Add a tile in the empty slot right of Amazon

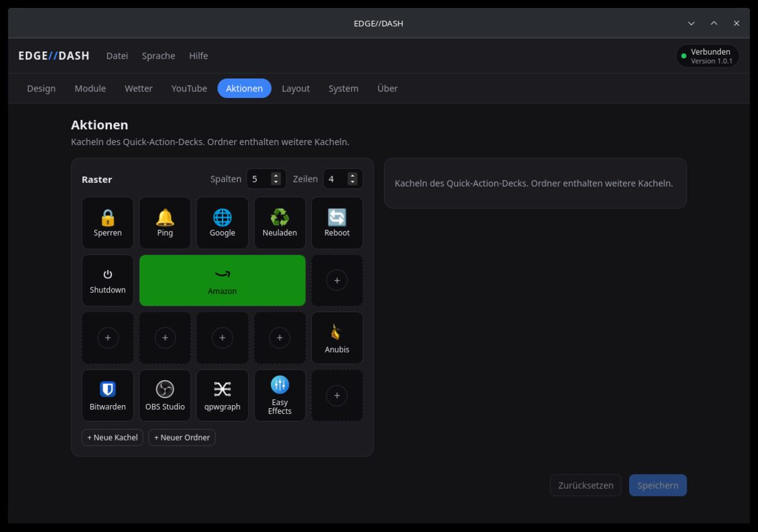pos(337,280)
